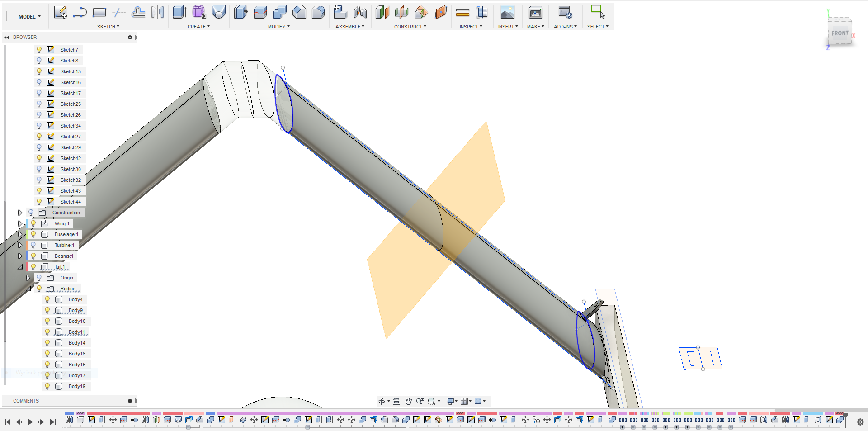This screenshot has width=868, height=431.
Task: Open the ASSEMBLE menu
Action: point(349,27)
